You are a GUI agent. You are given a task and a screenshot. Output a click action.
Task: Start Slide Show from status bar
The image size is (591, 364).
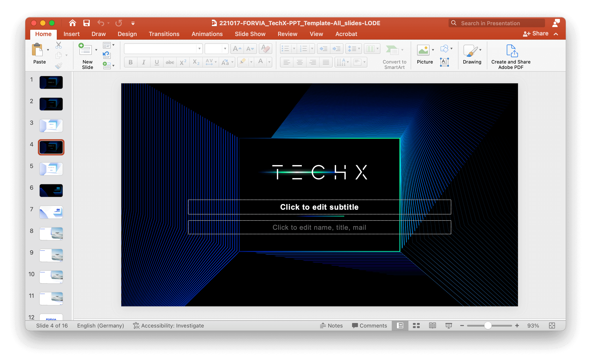coord(449,325)
